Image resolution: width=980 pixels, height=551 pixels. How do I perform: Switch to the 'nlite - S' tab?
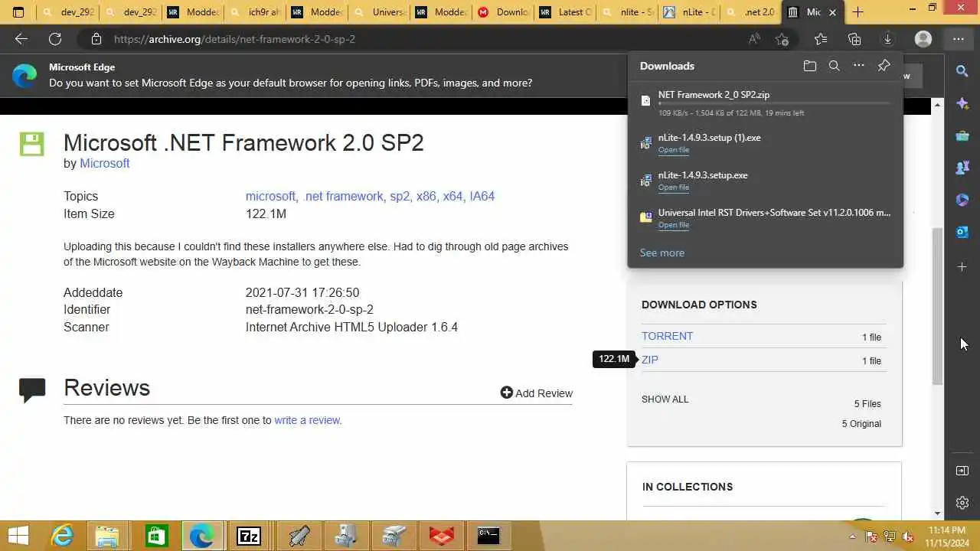coord(627,12)
